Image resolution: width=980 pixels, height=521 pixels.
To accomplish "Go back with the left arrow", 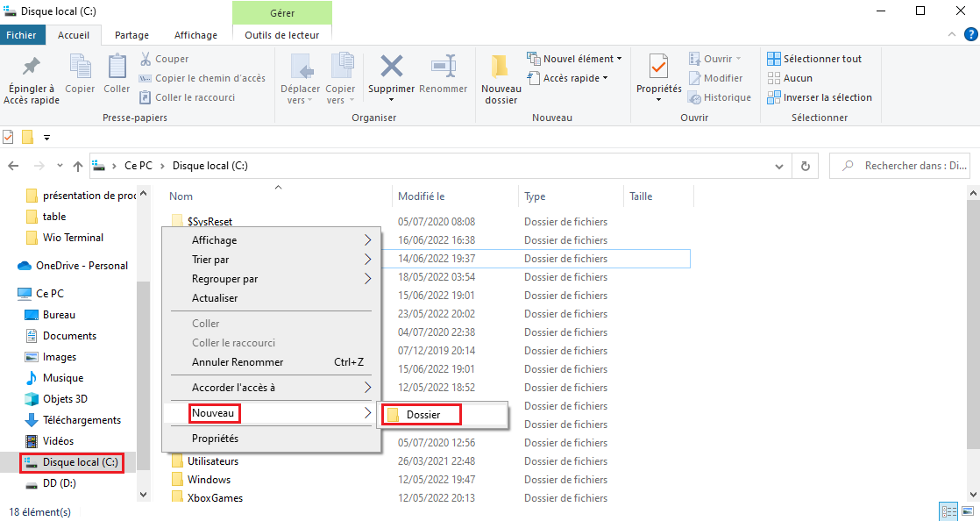I will 13,166.
